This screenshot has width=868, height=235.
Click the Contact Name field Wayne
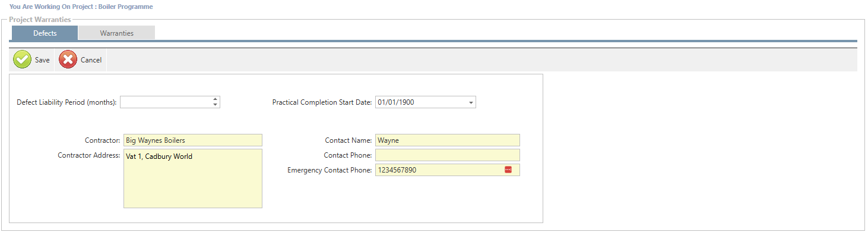tap(448, 140)
